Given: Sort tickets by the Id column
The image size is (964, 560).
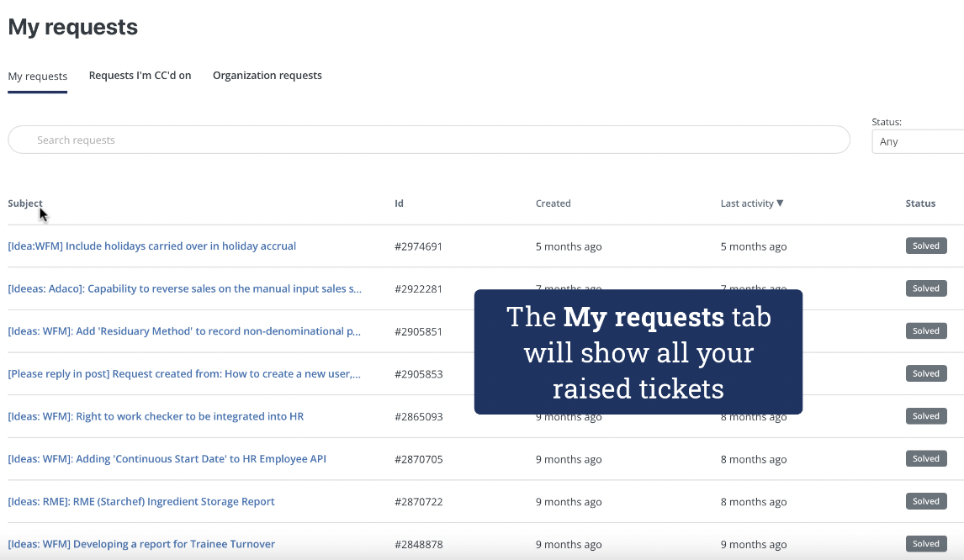Looking at the screenshot, I should pyautogui.click(x=398, y=203).
